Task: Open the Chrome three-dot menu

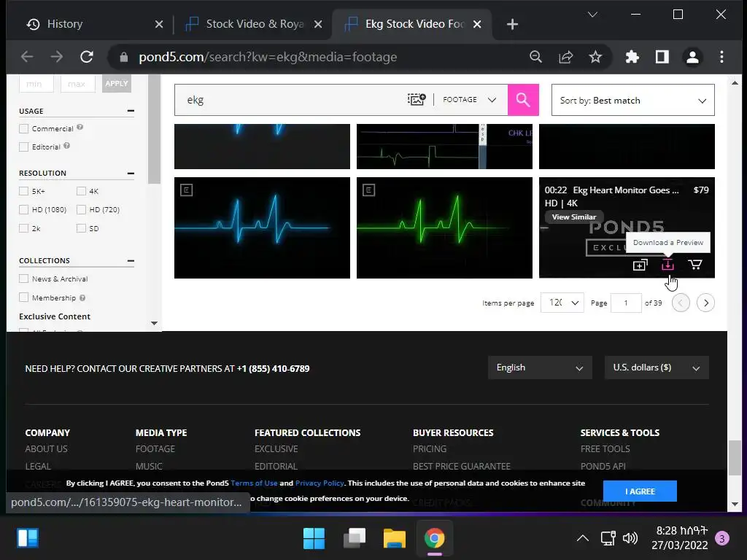Action: coord(721,57)
